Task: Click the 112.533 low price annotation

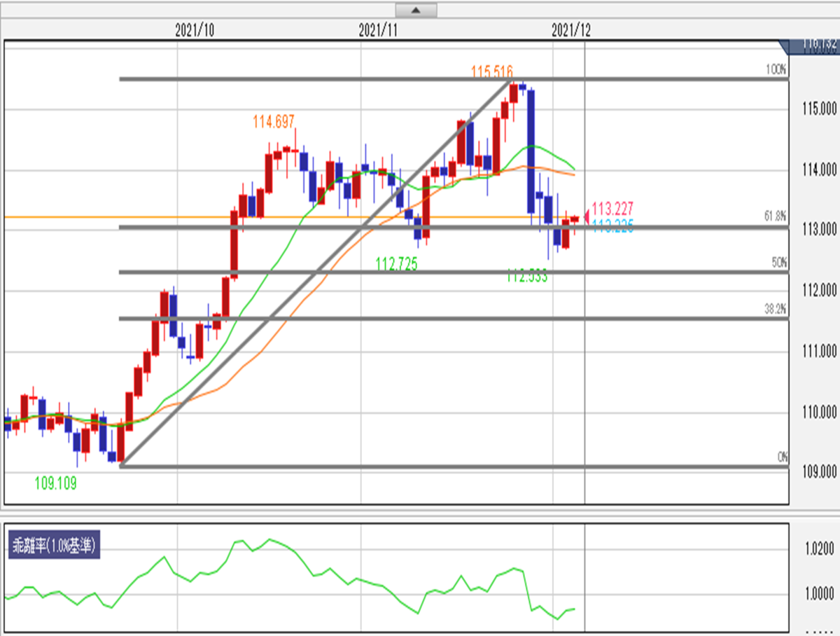Action: 526,277
